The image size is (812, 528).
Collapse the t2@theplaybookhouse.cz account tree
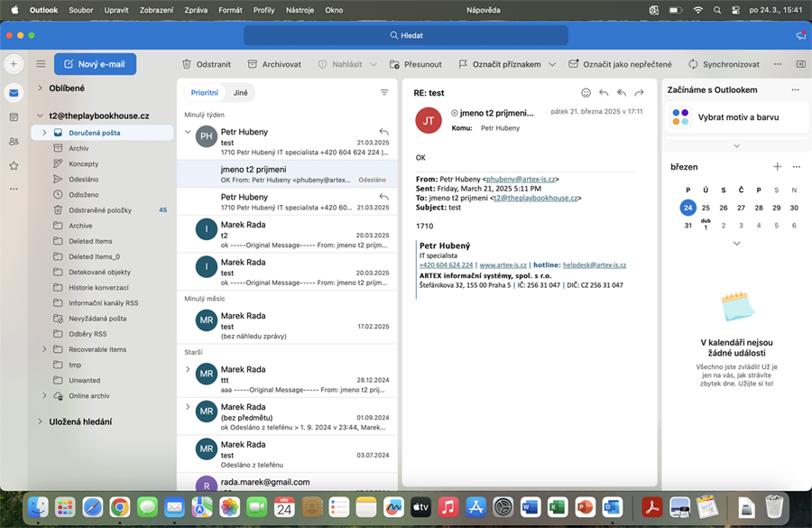[40, 116]
